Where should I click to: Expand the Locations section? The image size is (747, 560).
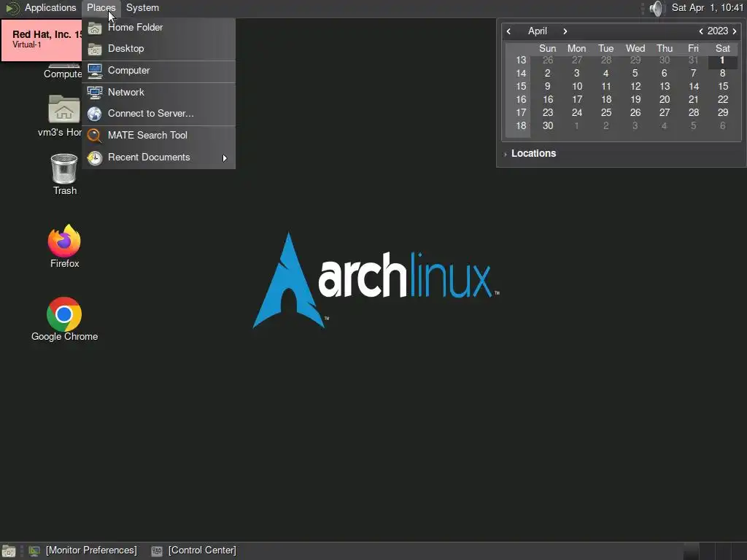coord(530,153)
